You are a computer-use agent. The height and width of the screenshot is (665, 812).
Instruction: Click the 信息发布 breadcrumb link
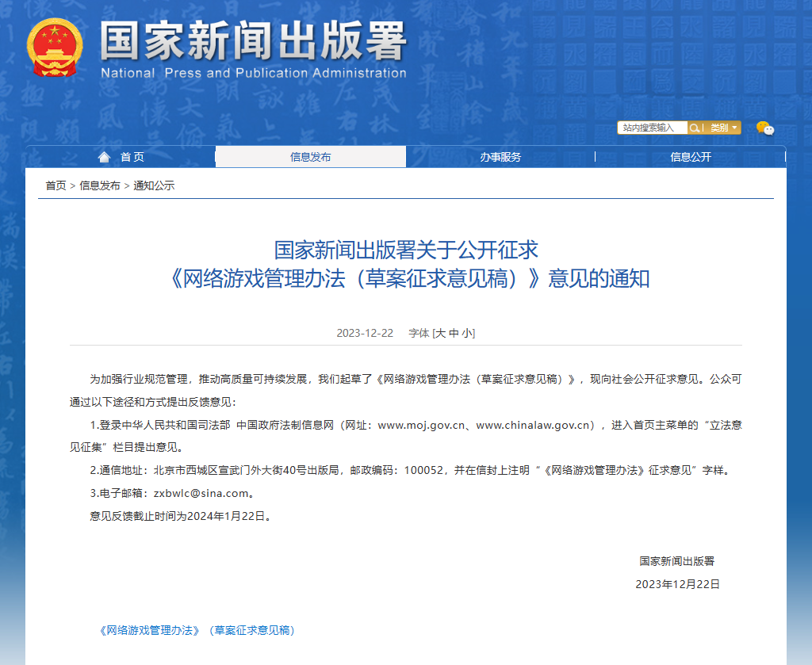point(100,185)
